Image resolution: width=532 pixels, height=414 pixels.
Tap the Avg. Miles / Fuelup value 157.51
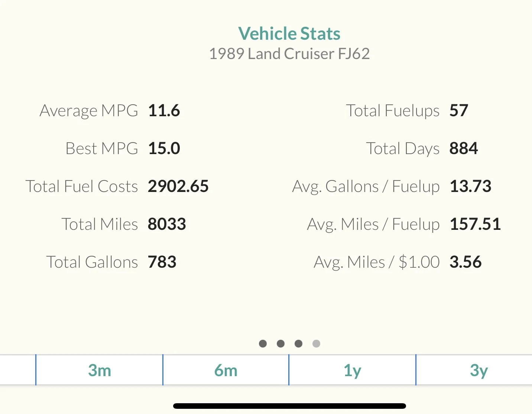476,224
